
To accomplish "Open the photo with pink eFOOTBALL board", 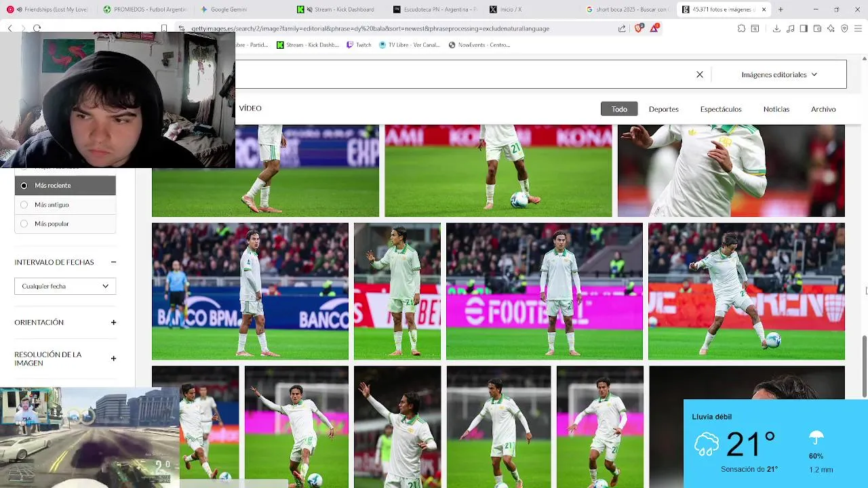I will click(x=545, y=291).
